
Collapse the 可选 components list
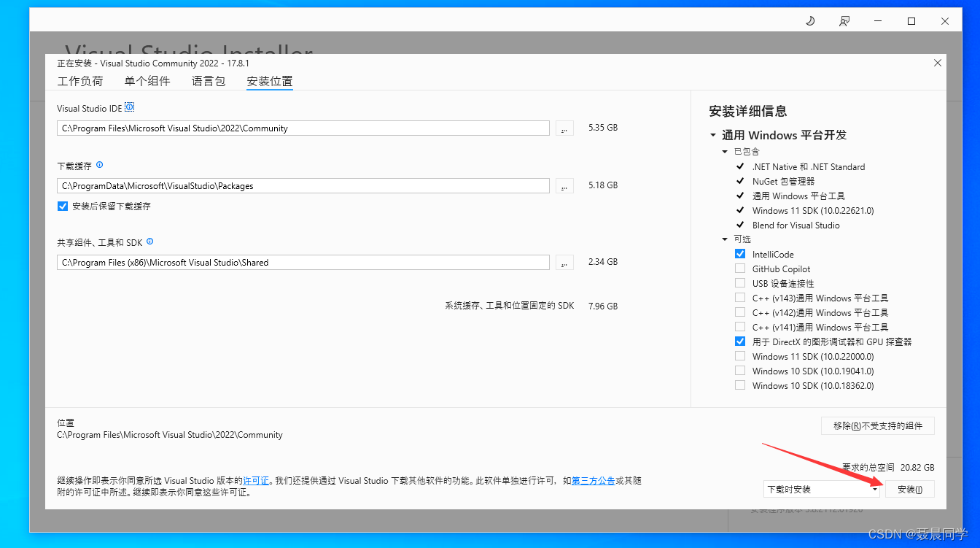tap(725, 239)
